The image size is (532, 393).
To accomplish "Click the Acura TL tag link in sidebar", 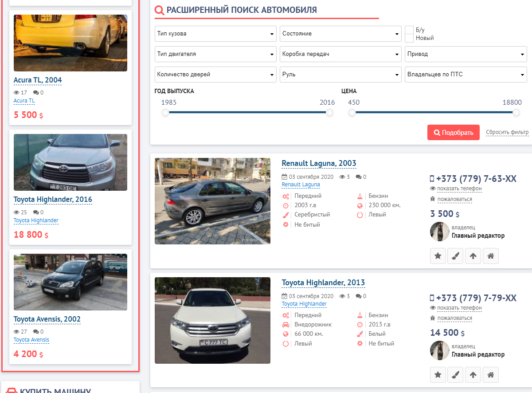I will [24, 101].
